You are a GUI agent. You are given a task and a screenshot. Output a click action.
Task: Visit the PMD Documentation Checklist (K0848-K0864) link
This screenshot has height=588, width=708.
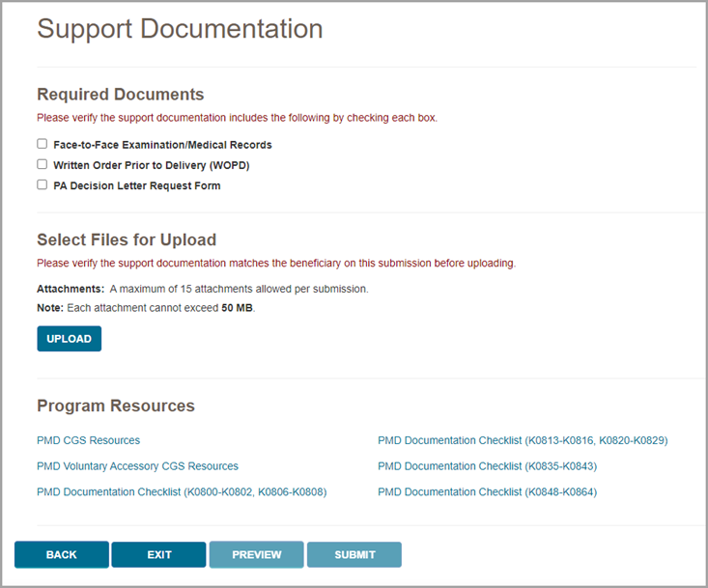[x=487, y=491]
